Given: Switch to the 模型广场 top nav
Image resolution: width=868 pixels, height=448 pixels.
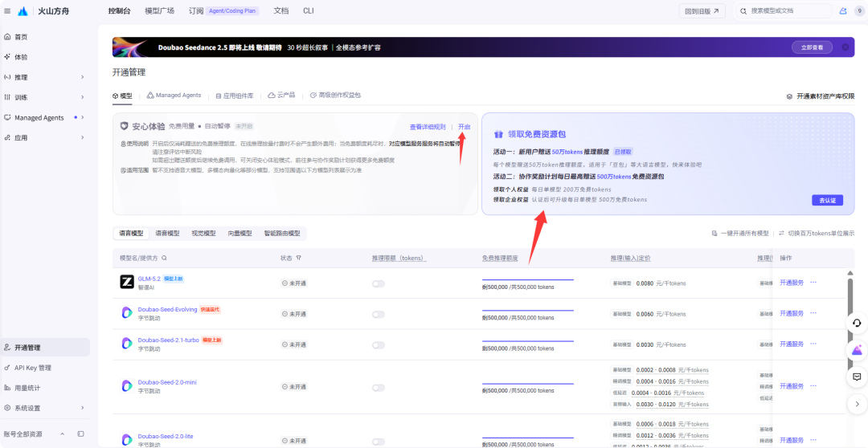Looking at the screenshot, I should coord(159,11).
